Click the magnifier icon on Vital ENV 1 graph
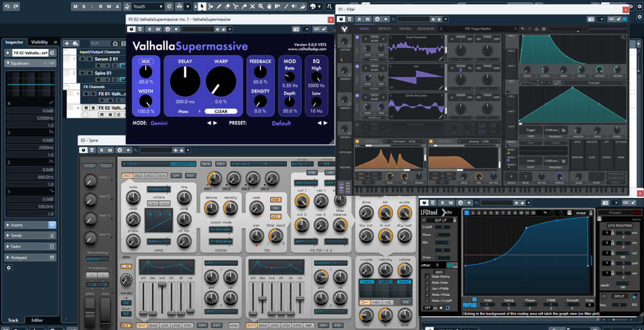This screenshot has height=330, width=644. pos(624,38)
